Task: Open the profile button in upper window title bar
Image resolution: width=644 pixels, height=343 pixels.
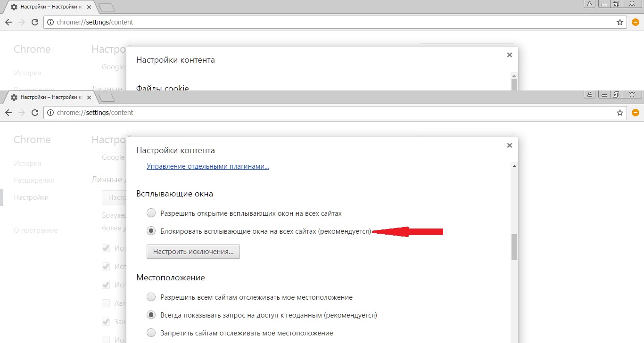Action: (589, 4)
